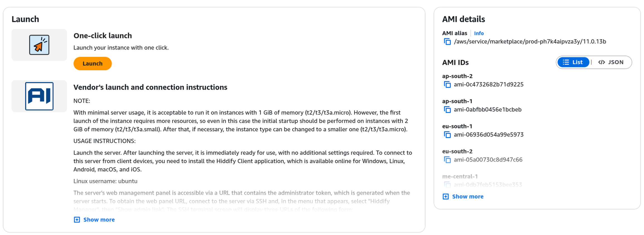Screen dimensions: 644x235
Task: Copy the AMI alias path
Action: point(447,42)
